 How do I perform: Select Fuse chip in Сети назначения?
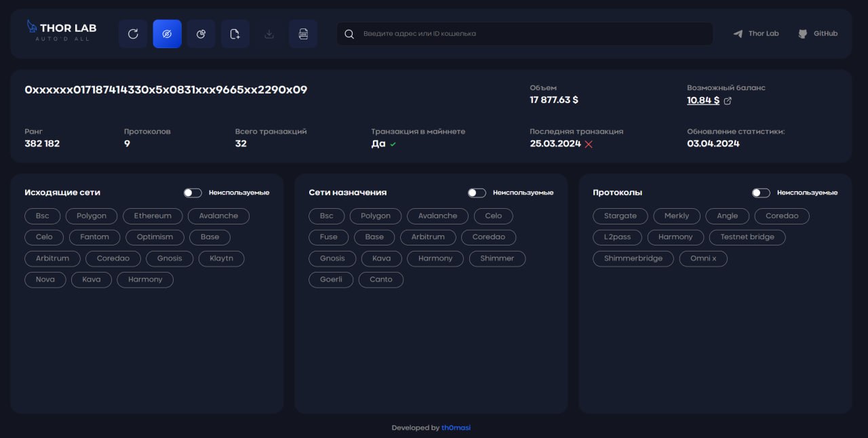pyautogui.click(x=329, y=237)
